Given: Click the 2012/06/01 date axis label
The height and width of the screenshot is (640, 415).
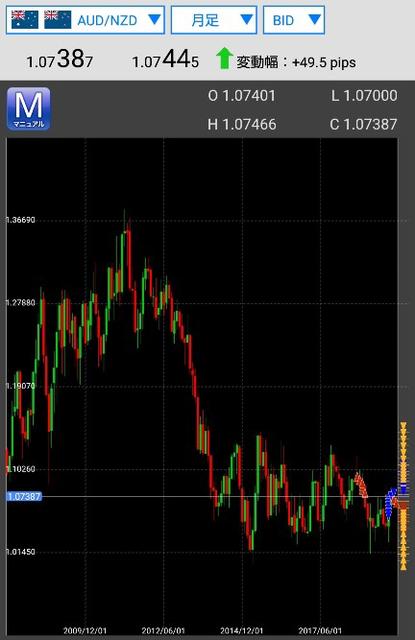Looking at the screenshot, I should [163, 631].
